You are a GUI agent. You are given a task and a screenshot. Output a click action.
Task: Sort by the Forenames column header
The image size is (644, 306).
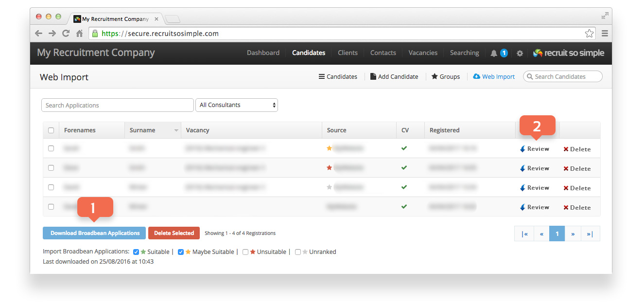click(80, 130)
